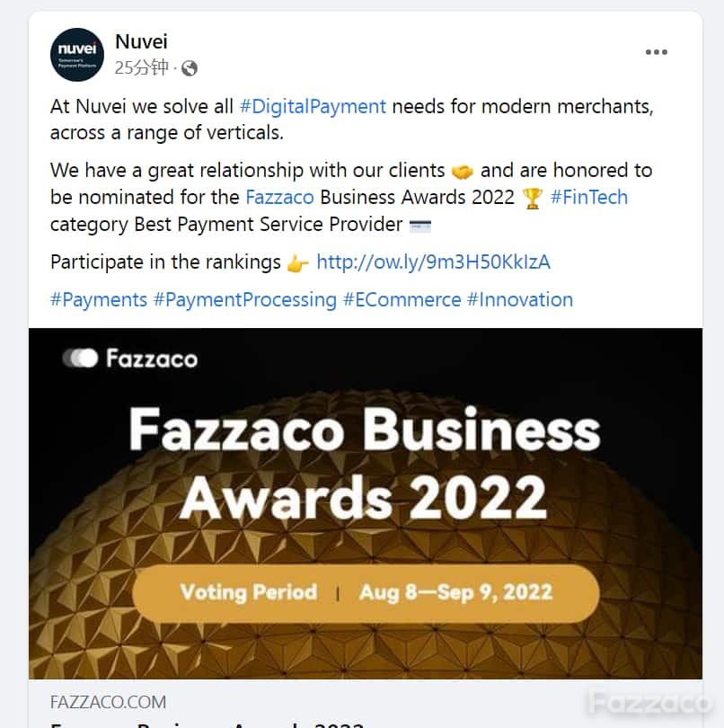Open the #FinTech hashtag
The width and height of the screenshot is (724, 728).
589,198
